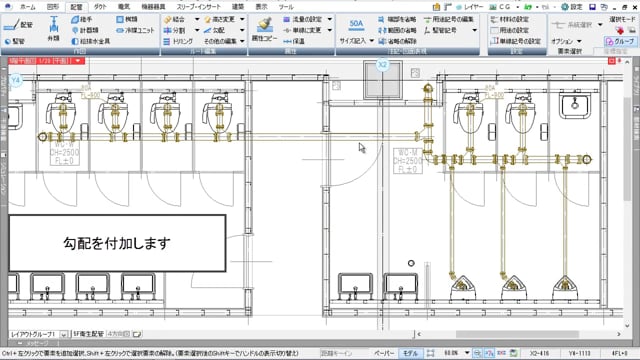Click the save floppy disk icon

point(592,7)
